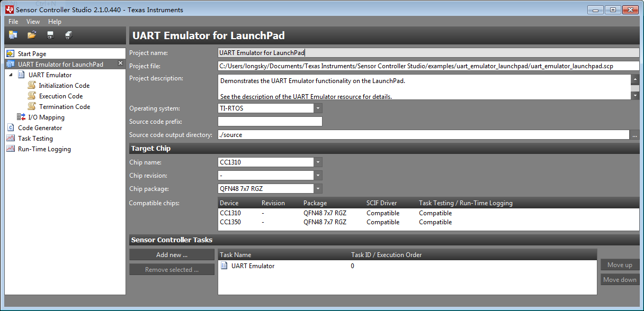Click the Move up button
Screen dimensions: 644x311
pos(620,265)
